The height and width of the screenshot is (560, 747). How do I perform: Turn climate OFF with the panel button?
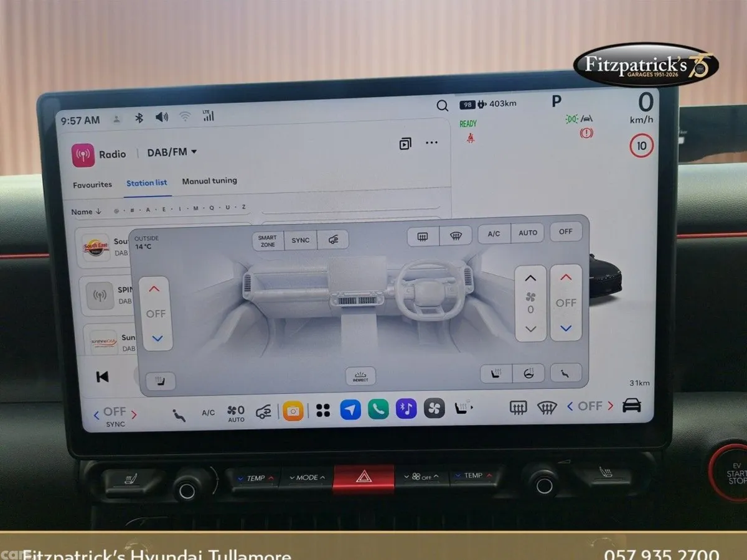click(x=566, y=231)
